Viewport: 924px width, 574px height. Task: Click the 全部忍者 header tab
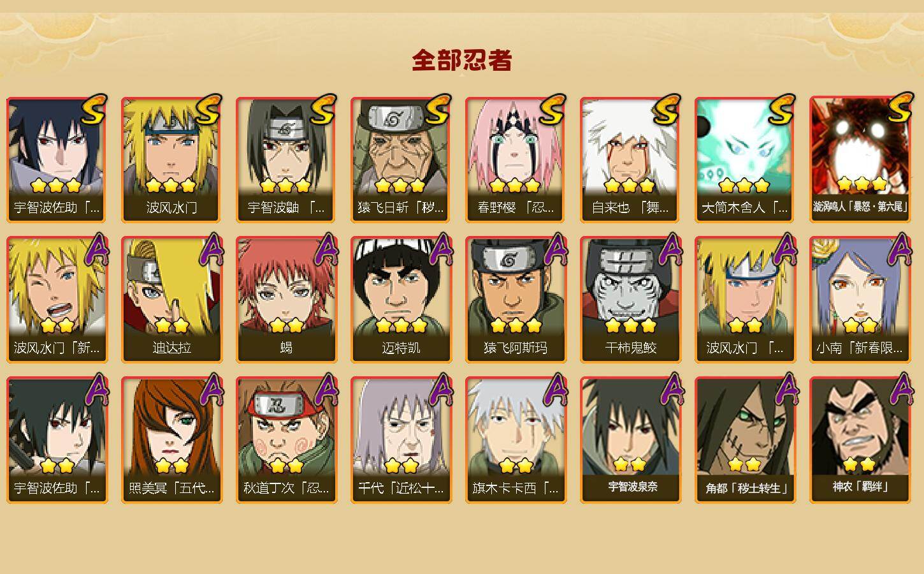[x=462, y=61]
